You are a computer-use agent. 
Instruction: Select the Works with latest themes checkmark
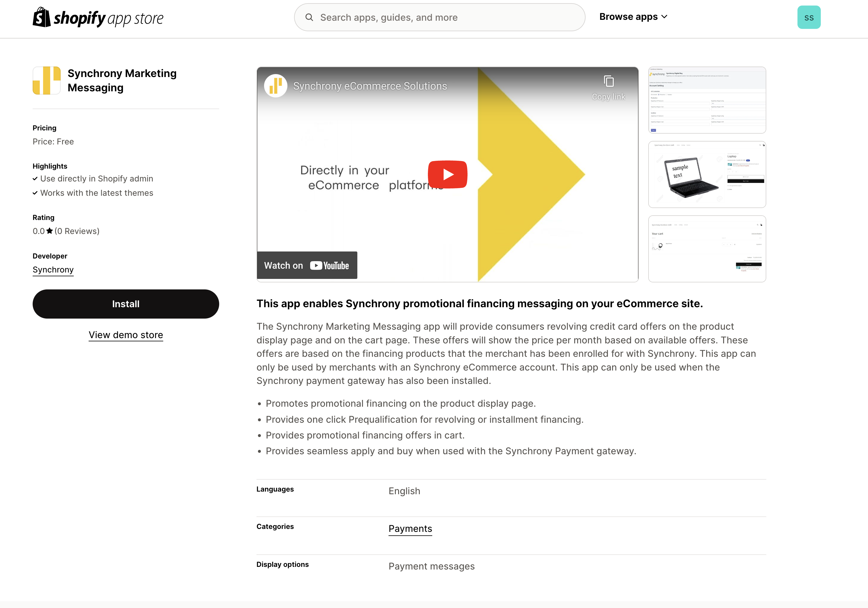point(35,193)
